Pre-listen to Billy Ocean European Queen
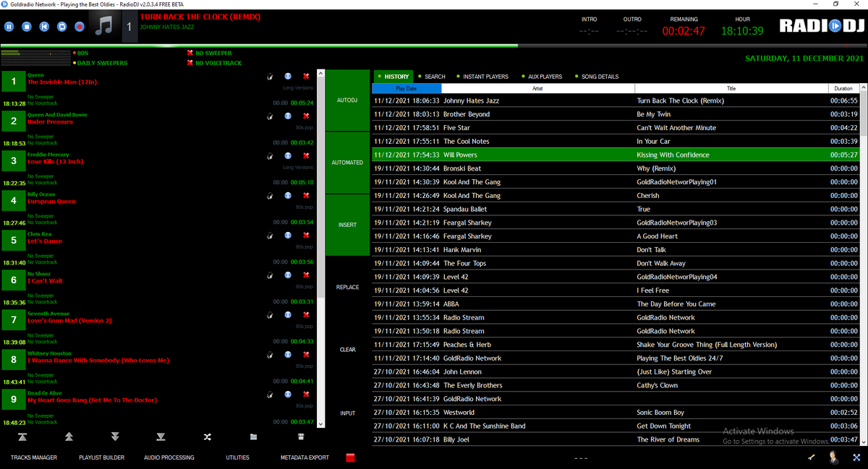 (x=270, y=195)
